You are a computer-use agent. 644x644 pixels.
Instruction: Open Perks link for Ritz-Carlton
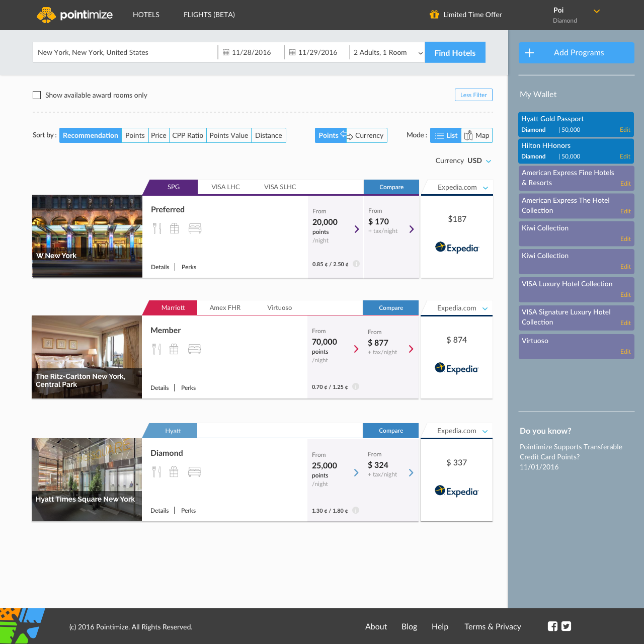(188, 388)
